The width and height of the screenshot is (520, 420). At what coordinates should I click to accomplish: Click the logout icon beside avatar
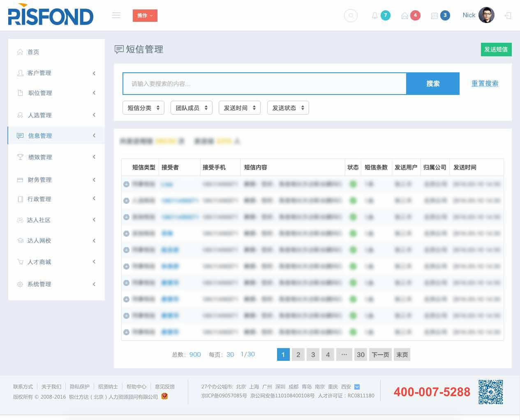[x=508, y=16]
